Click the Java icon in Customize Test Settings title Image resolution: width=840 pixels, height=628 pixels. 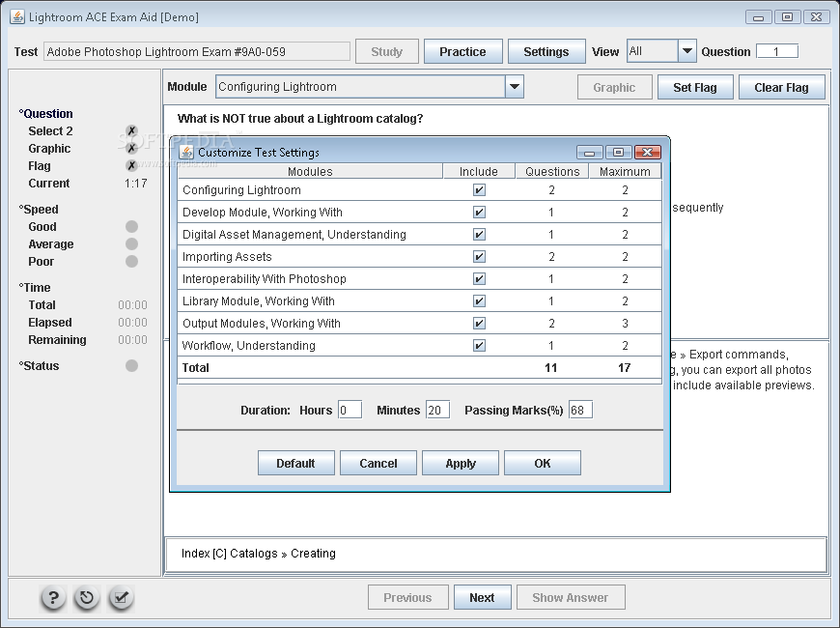(x=186, y=153)
